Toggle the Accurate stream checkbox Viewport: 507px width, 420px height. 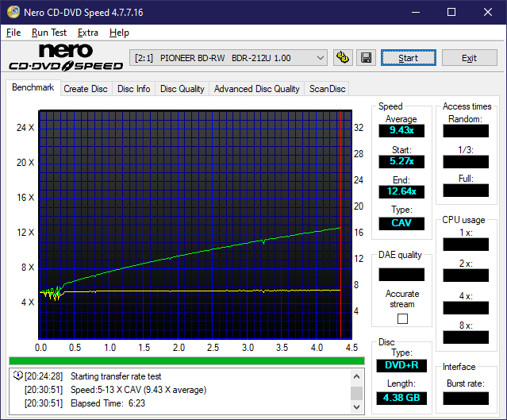[x=402, y=318]
